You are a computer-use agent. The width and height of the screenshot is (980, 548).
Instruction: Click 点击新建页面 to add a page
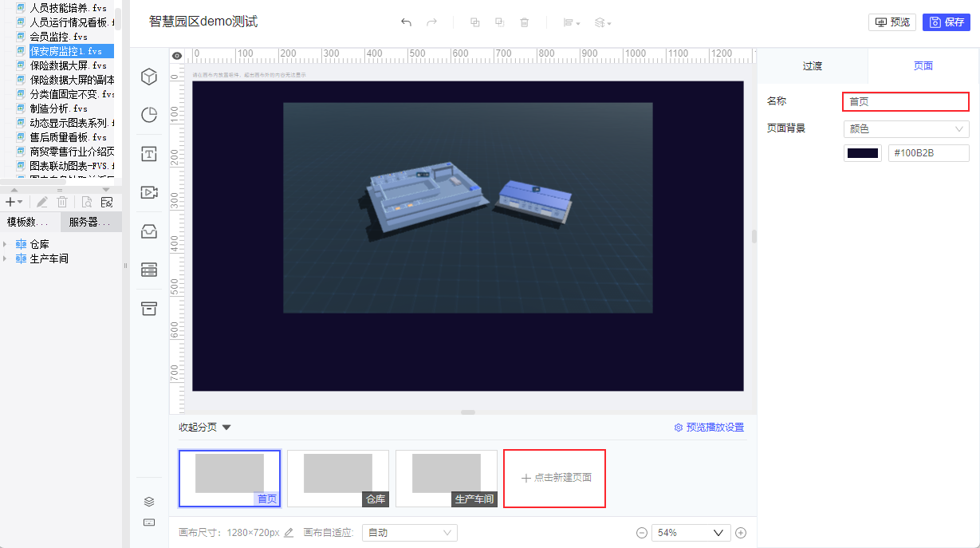(x=555, y=478)
